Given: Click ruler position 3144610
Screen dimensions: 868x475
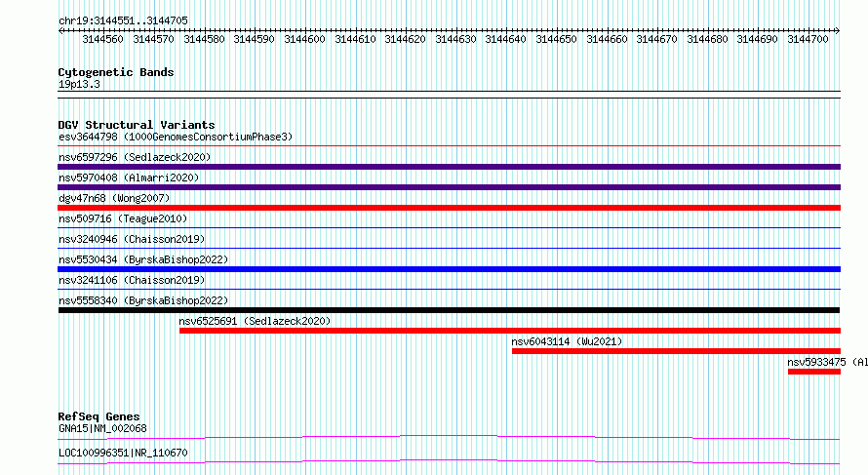Looking at the screenshot, I should (x=355, y=39).
